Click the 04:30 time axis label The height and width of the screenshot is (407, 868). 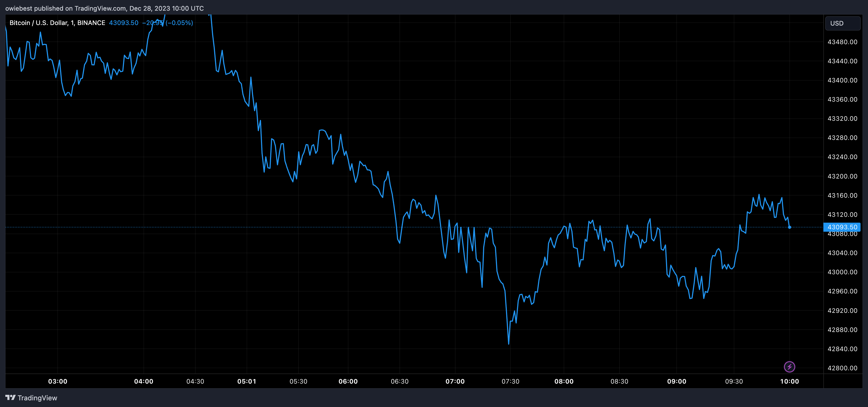coord(195,381)
